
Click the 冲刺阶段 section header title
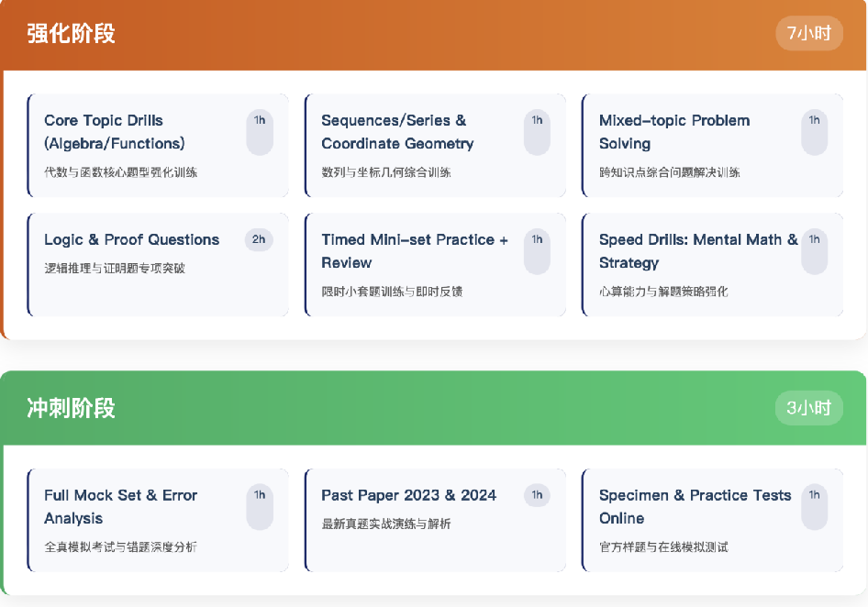(x=71, y=408)
